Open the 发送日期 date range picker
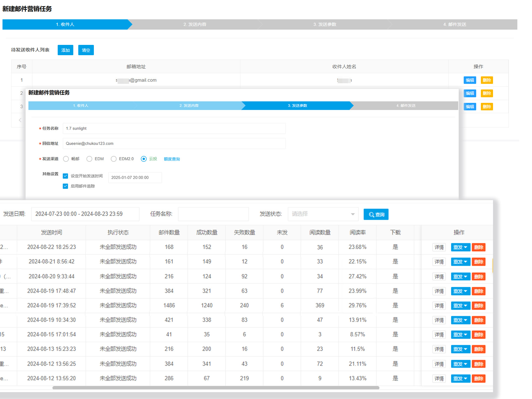 85,214
